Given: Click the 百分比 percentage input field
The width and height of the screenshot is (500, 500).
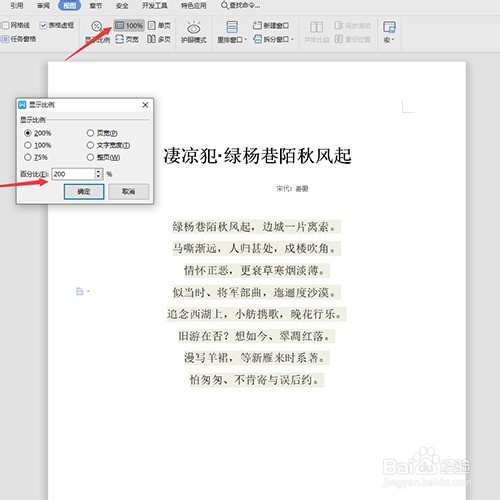Looking at the screenshot, I should point(73,174).
